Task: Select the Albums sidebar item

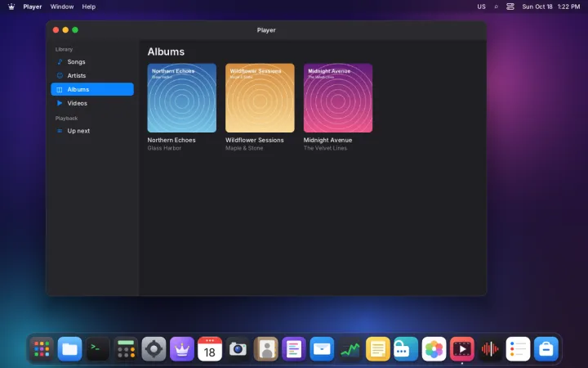Action: [x=92, y=89]
